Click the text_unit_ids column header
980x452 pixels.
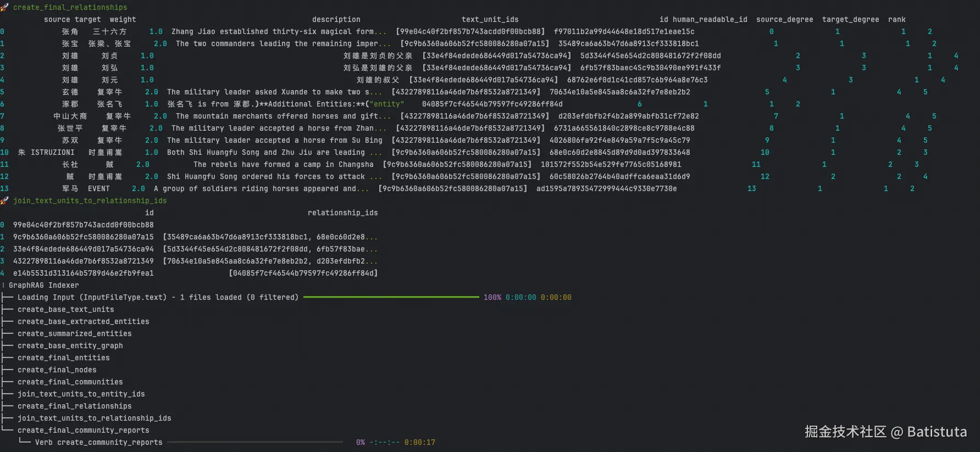coord(490,19)
